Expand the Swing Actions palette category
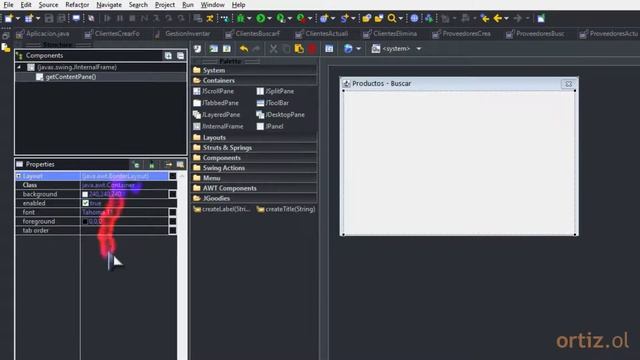Screen dimensions: 640x360 click(x=254, y=168)
